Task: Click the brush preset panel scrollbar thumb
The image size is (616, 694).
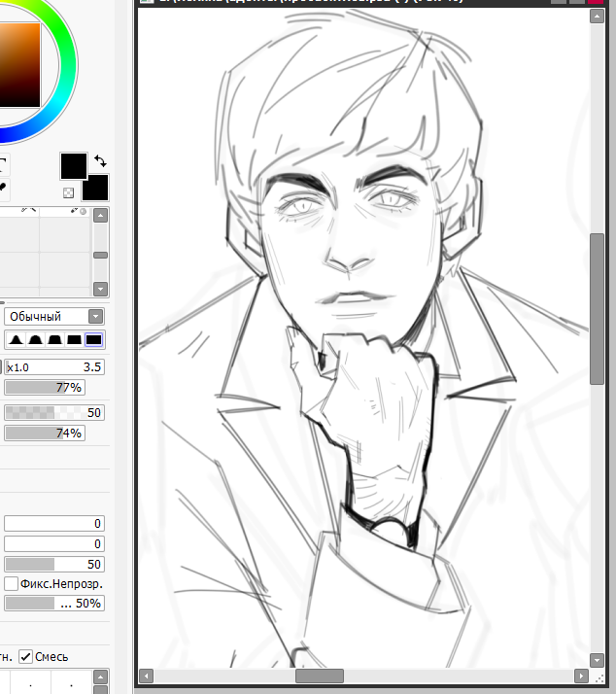Action: [x=100, y=256]
